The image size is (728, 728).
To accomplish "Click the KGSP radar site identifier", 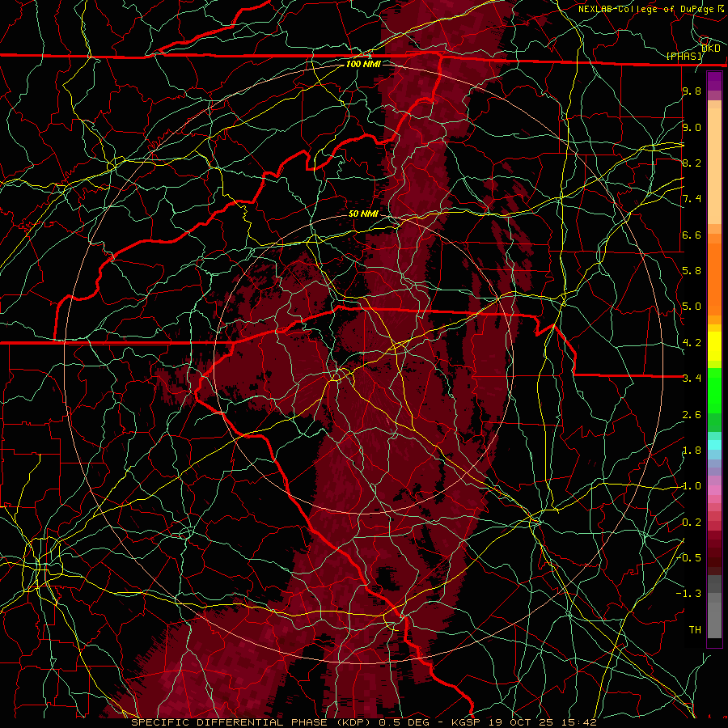I will (x=464, y=722).
